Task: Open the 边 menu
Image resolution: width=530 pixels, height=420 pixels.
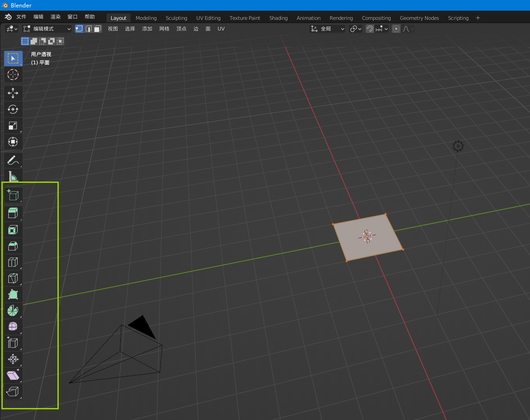Action: click(x=196, y=29)
